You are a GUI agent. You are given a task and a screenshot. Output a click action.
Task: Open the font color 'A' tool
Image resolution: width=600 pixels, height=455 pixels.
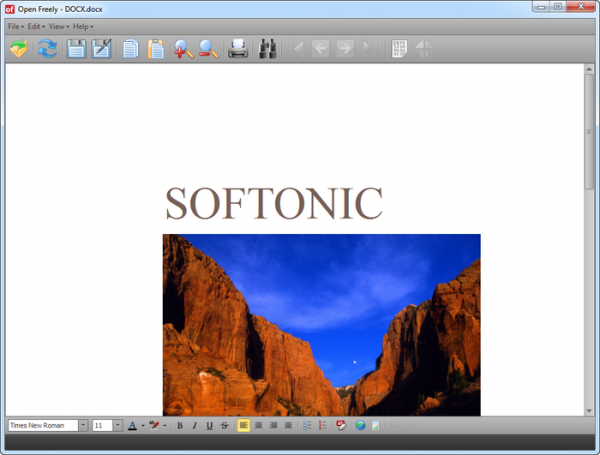(x=132, y=426)
